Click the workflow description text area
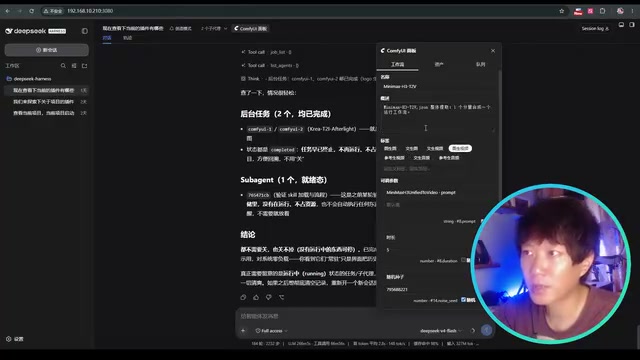 [437, 118]
